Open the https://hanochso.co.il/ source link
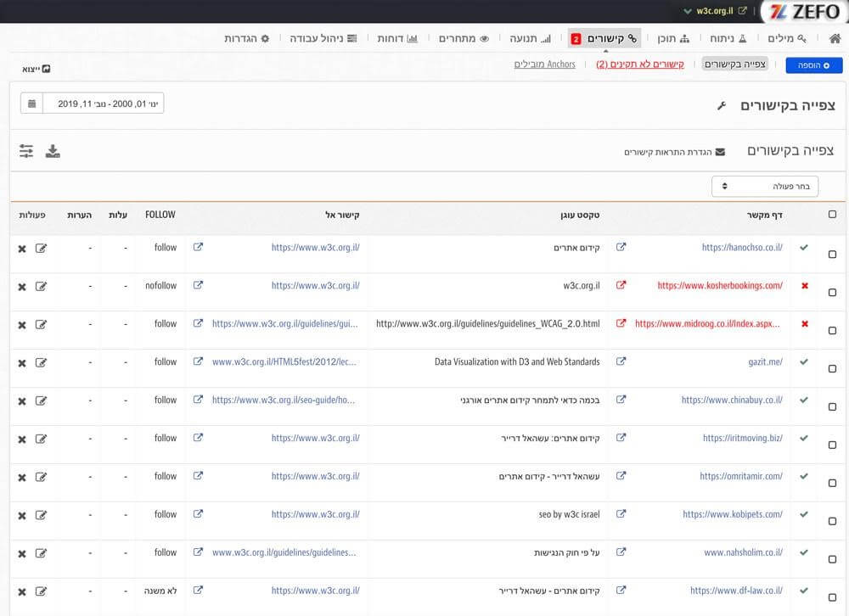This screenshot has width=849, height=616. pyautogui.click(x=742, y=248)
